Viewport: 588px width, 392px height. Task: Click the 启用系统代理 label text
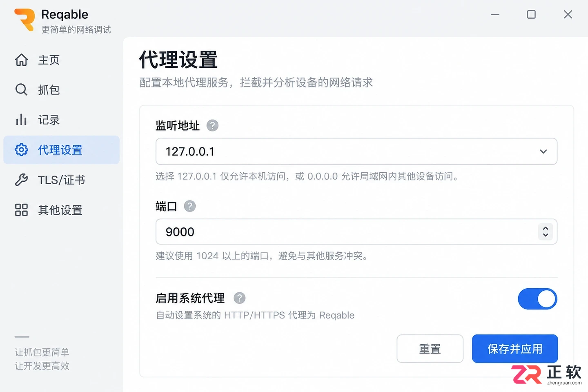(190, 298)
